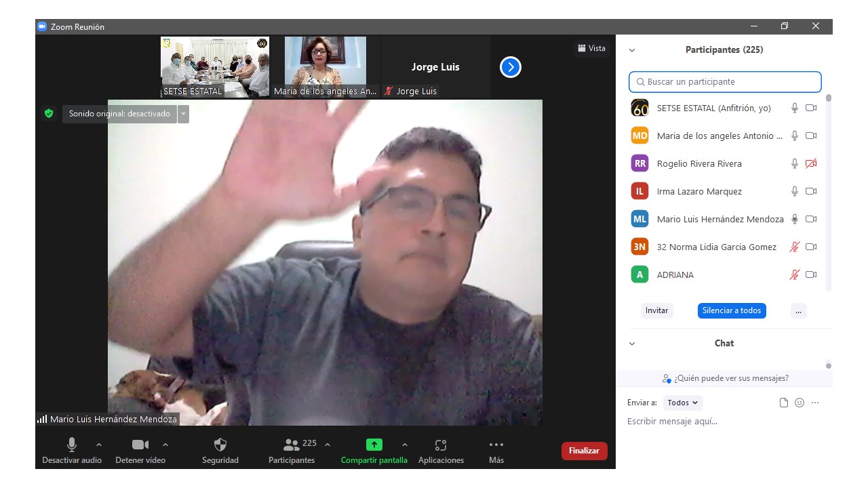Select the Jorge Luis video tile
Viewport: 868px width, 488px height.
click(436, 67)
